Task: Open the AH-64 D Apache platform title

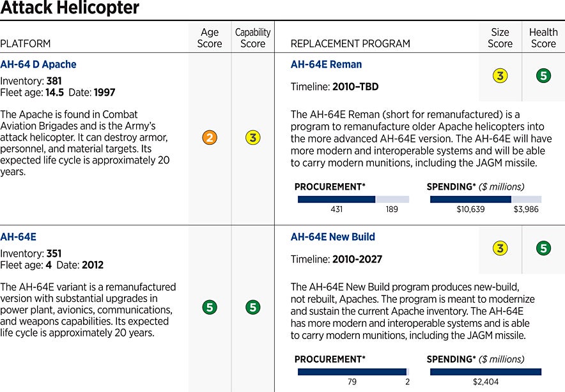Action: pyautogui.click(x=38, y=64)
